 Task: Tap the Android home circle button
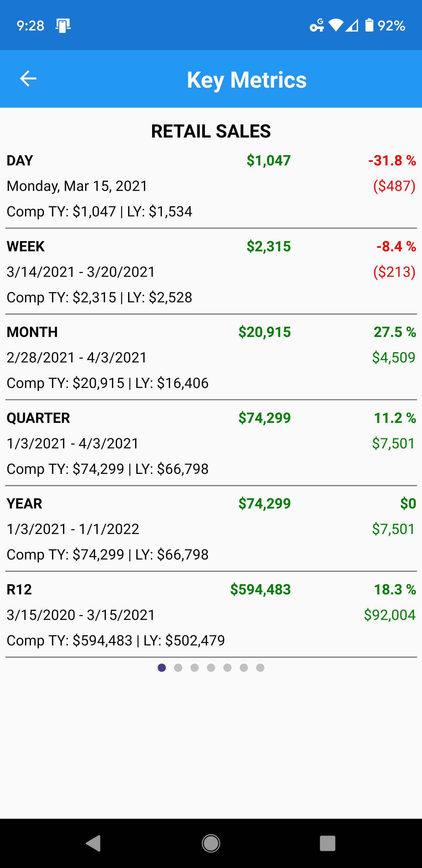[x=211, y=843]
